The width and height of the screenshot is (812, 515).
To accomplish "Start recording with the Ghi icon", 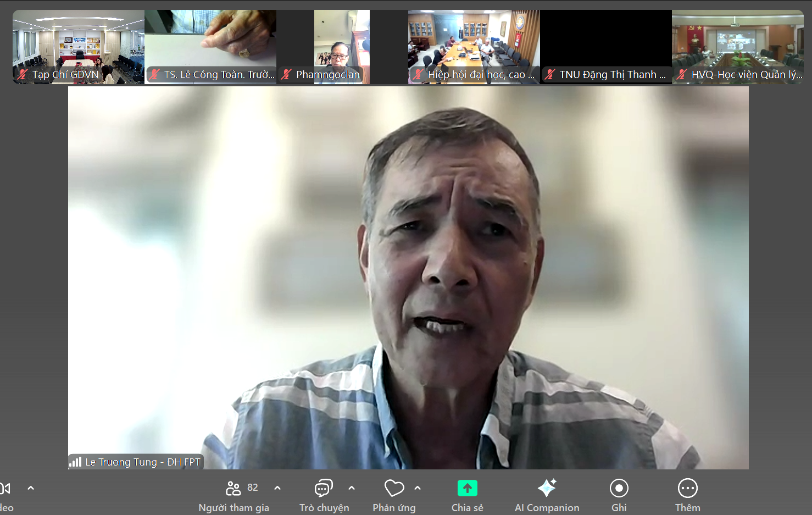I will pos(619,488).
